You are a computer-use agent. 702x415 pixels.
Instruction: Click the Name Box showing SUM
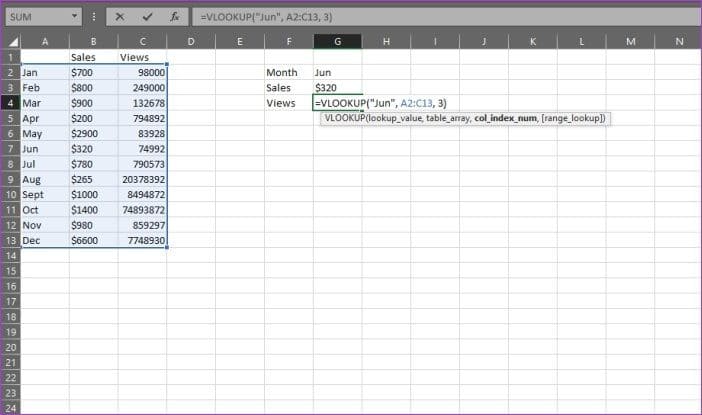click(x=43, y=17)
